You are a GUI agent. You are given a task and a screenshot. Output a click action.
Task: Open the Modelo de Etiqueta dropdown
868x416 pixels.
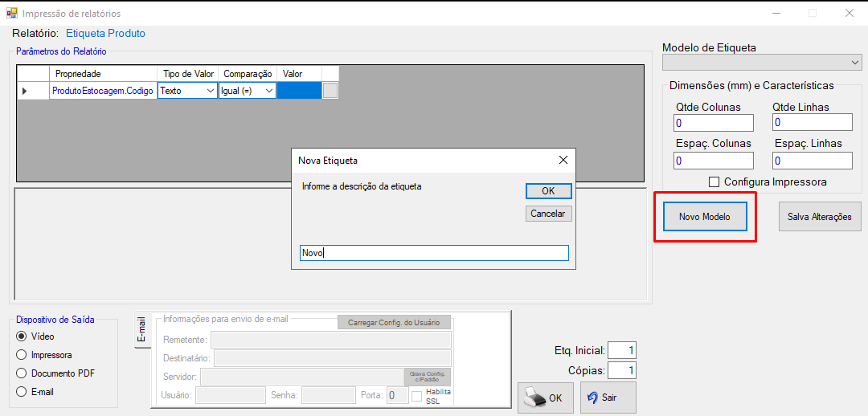tap(762, 63)
